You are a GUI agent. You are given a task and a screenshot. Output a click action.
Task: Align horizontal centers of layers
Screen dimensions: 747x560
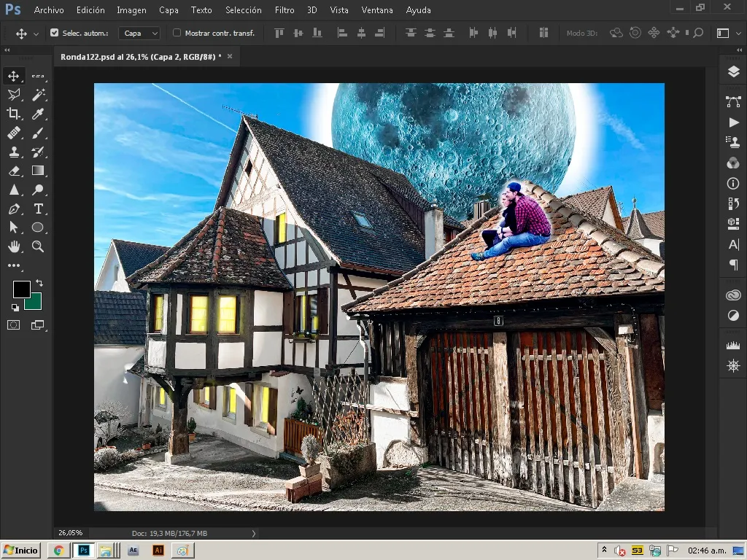click(361, 33)
